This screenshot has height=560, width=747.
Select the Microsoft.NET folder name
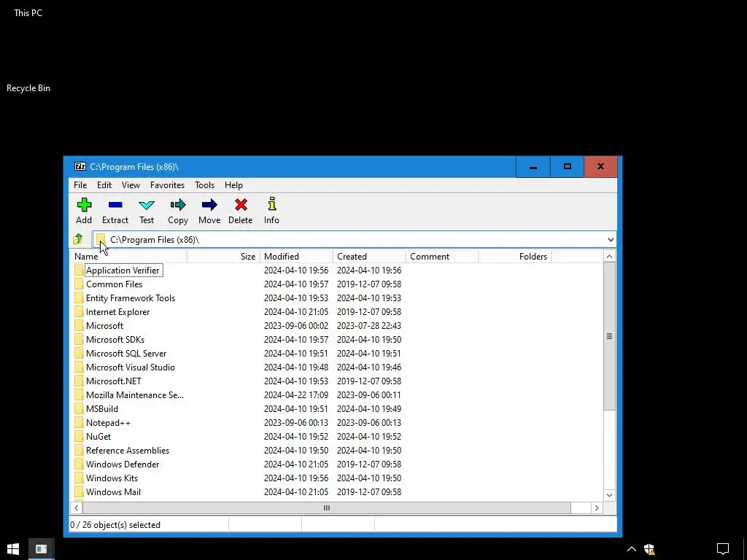[113, 381]
